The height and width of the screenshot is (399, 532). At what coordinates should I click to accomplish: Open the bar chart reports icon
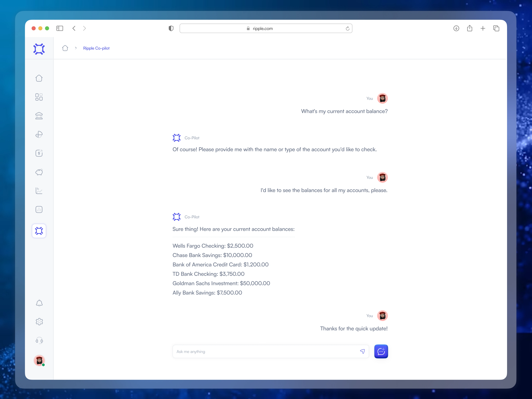click(x=39, y=210)
